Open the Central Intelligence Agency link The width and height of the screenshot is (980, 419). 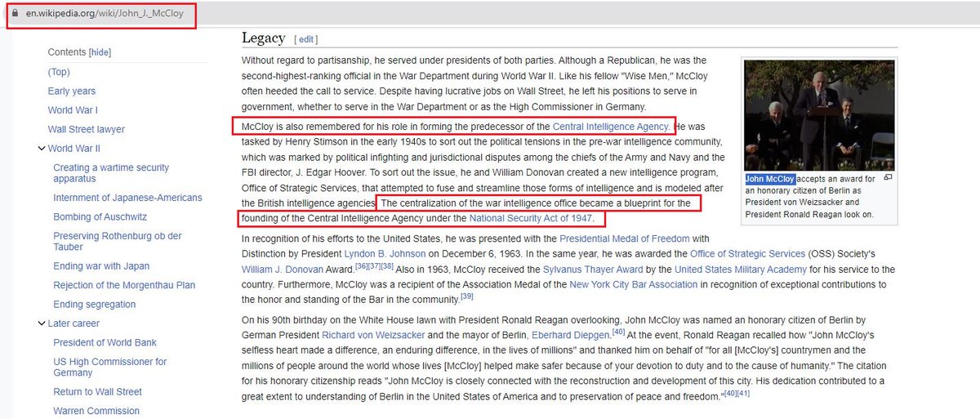610,127
